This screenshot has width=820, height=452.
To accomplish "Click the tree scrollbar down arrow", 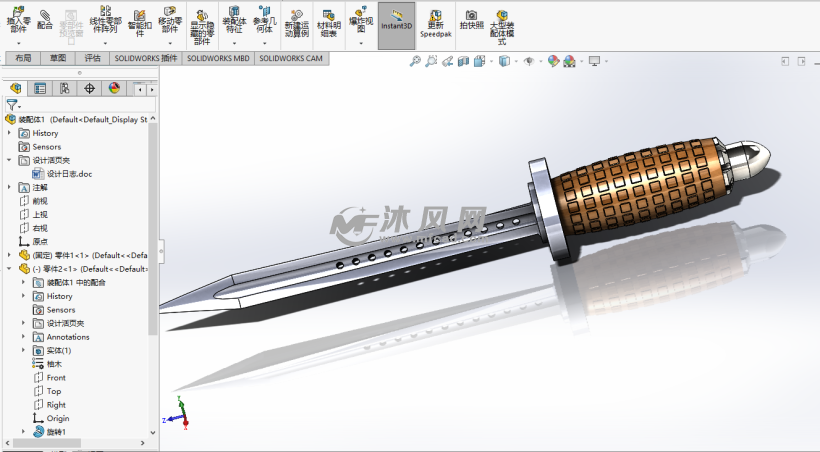I will pos(153,433).
